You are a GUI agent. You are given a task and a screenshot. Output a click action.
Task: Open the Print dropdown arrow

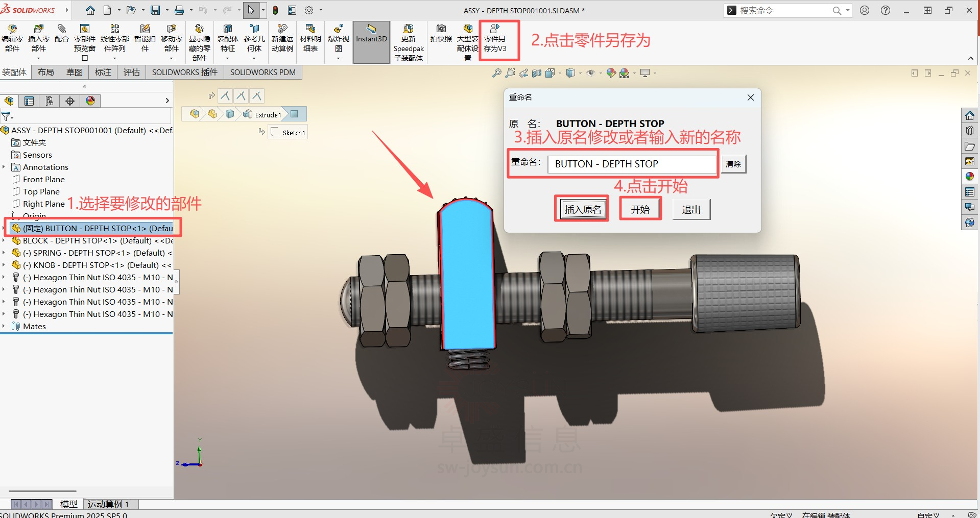pos(191,10)
